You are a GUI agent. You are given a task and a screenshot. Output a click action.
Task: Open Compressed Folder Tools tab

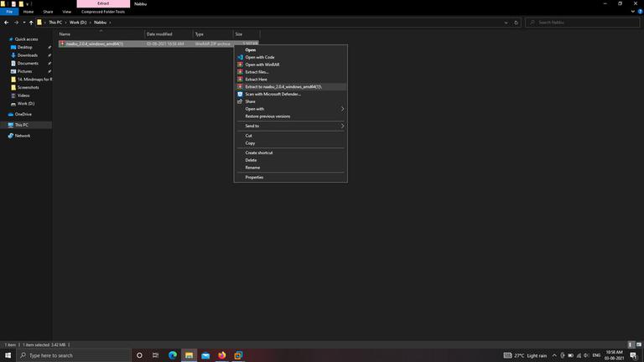[x=103, y=12]
